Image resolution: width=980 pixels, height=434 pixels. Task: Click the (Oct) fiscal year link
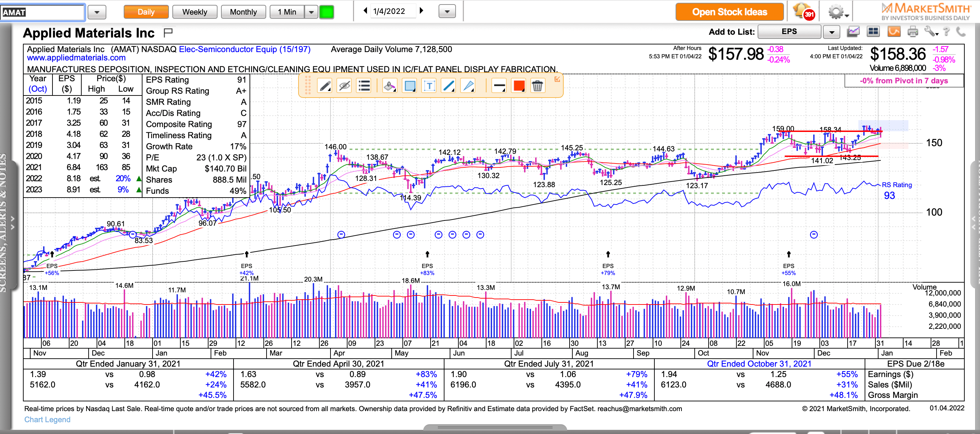coord(38,89)
